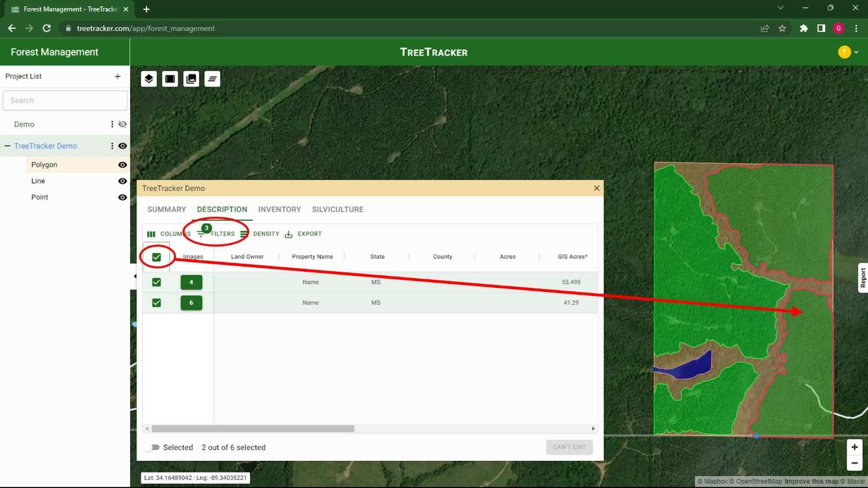The height and width of the screenshot is (488, 868).
Task: Select the basemap style icon
Action: pyautogui.click(x=170, y=79)
